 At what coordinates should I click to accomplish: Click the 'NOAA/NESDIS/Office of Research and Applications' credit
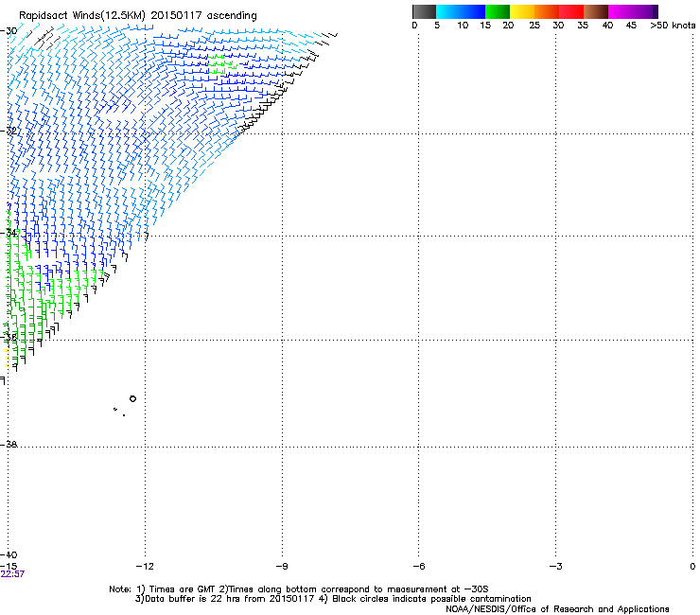click(x=557, y=609)
